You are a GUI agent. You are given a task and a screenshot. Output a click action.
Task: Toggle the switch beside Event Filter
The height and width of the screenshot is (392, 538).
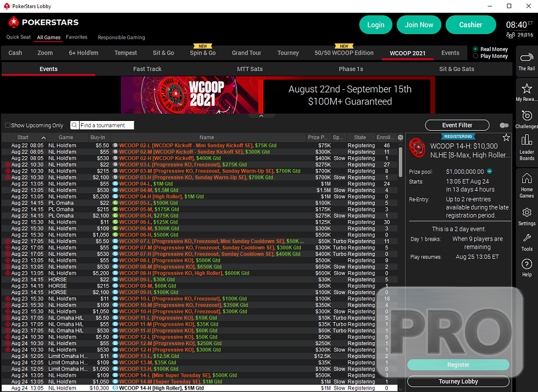[504, 125]
